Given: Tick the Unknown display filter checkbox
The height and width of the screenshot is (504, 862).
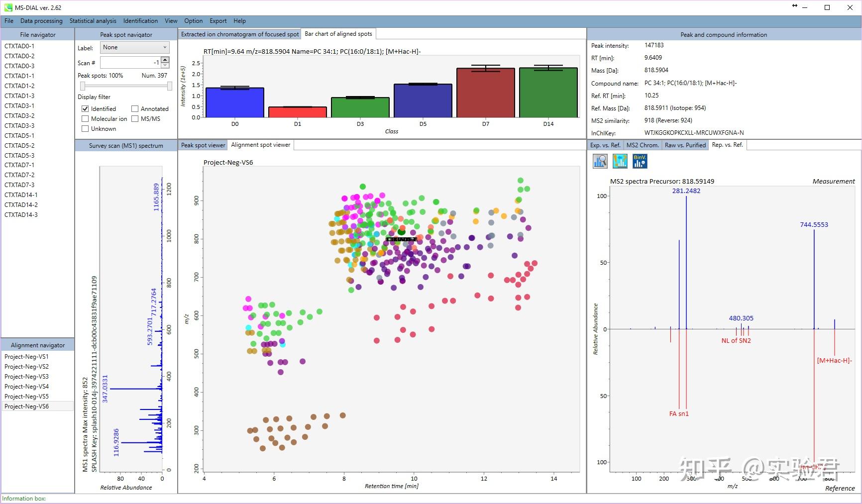Looking at the screenshot, I should (85, 128).
